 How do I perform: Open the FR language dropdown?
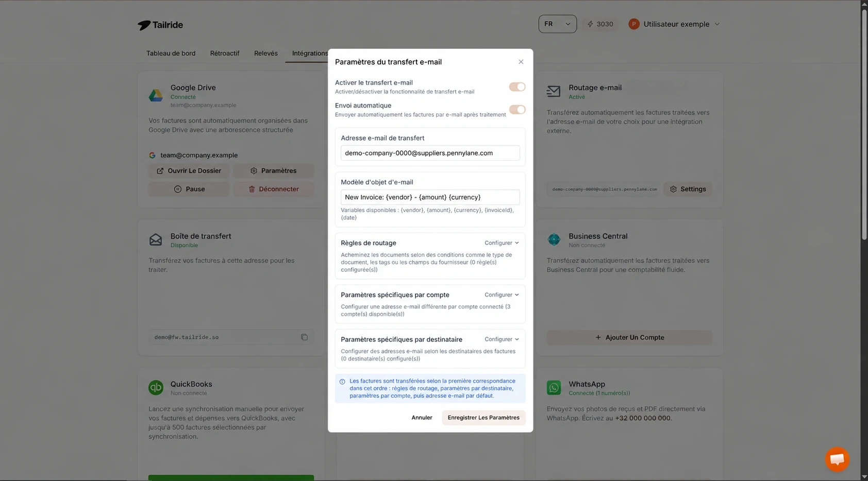point(557,24)
